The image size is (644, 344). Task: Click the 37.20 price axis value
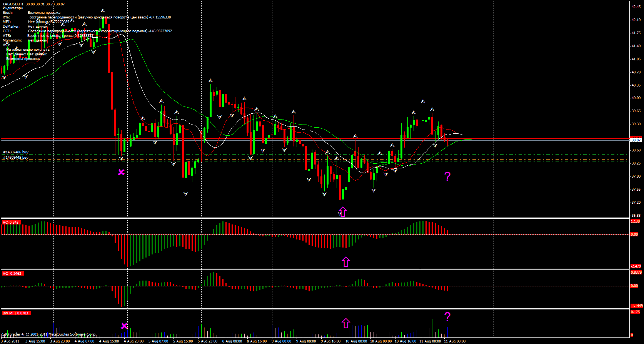click(636, 203)
